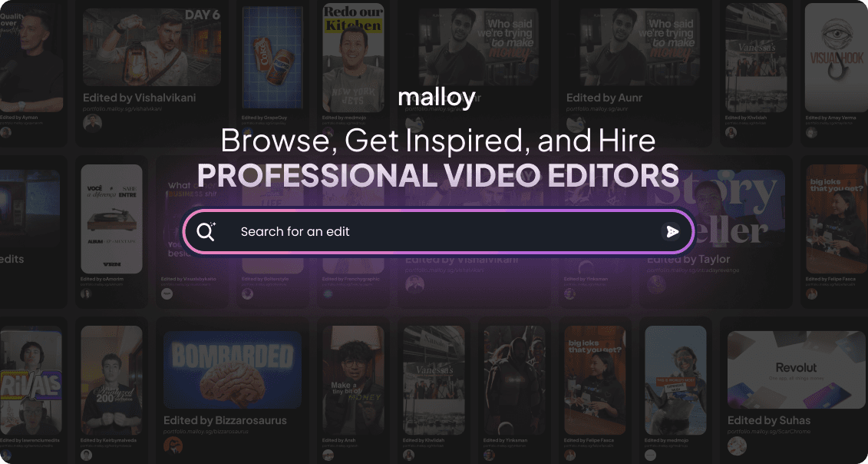Click the magnifying glass search icon
Viewport: 868px width, 464px height.
coord(206,231)
